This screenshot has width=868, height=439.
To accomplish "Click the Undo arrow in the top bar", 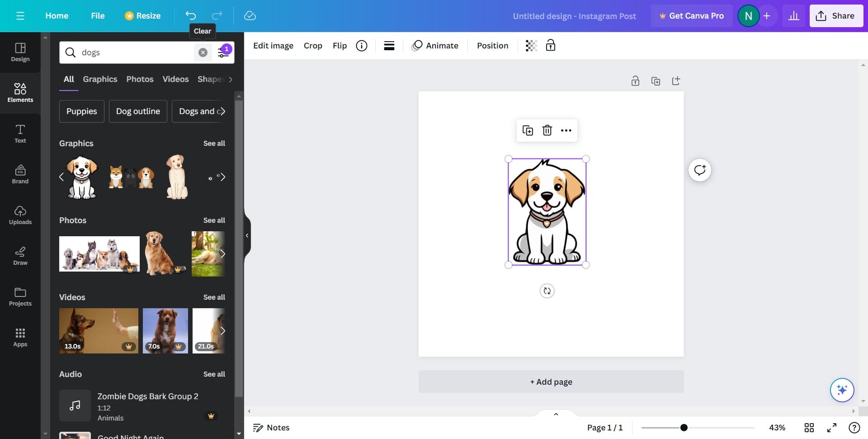I will click(x=190, y=15).
